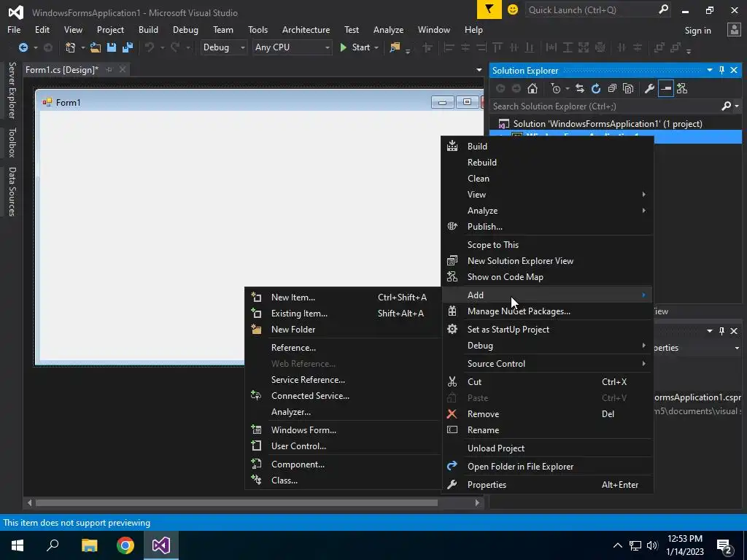
Task: Open the Project menu in menu bar
Action: [x=110, y=29]
